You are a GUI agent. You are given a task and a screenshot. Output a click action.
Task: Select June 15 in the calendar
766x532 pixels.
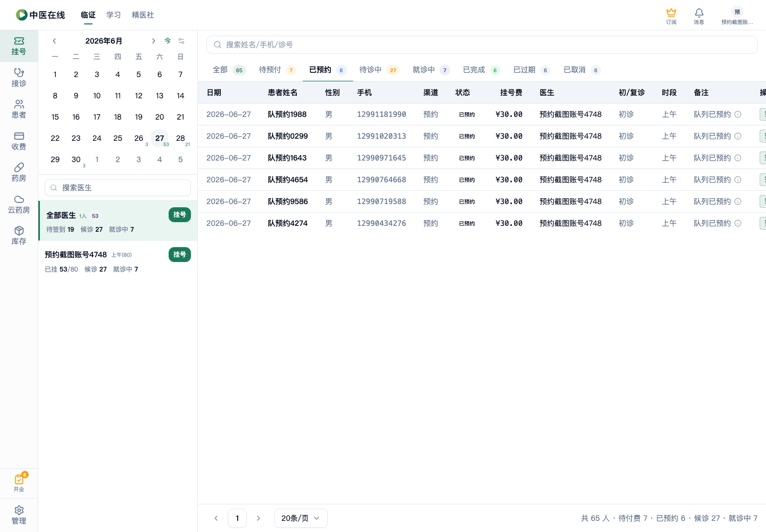[55, 117]
